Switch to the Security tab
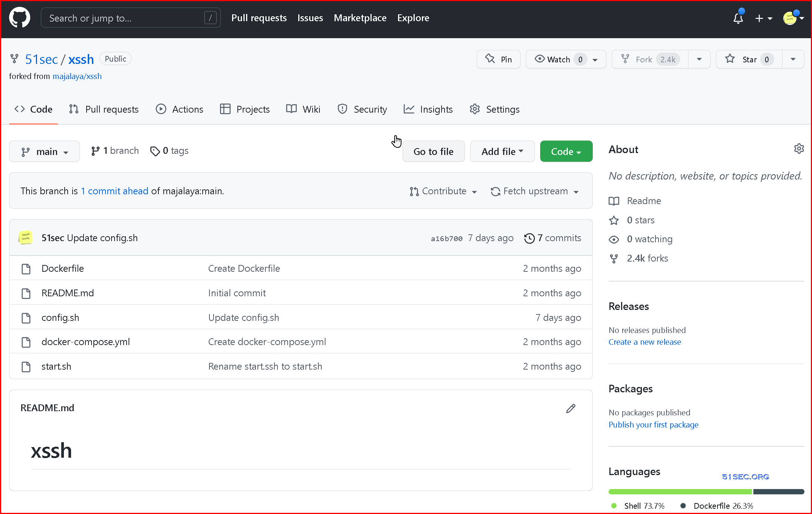Image resolution: width=812 pixels, height=514 pixels. click(x=362, y=109)
